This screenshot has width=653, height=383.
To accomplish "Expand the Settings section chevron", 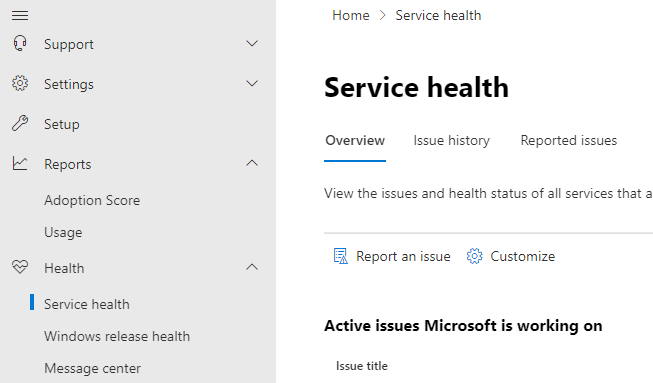I will tap(252, 83).
